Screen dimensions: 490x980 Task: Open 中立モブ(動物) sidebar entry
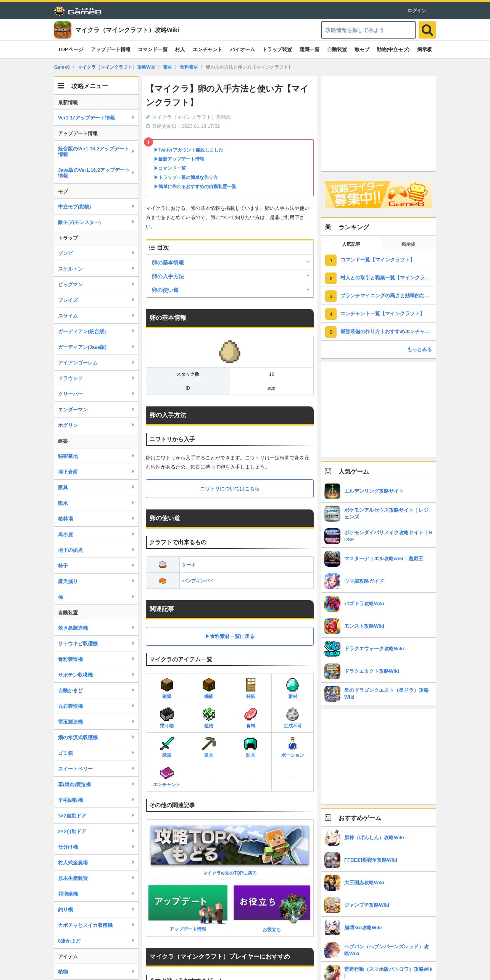click(96, 206)
